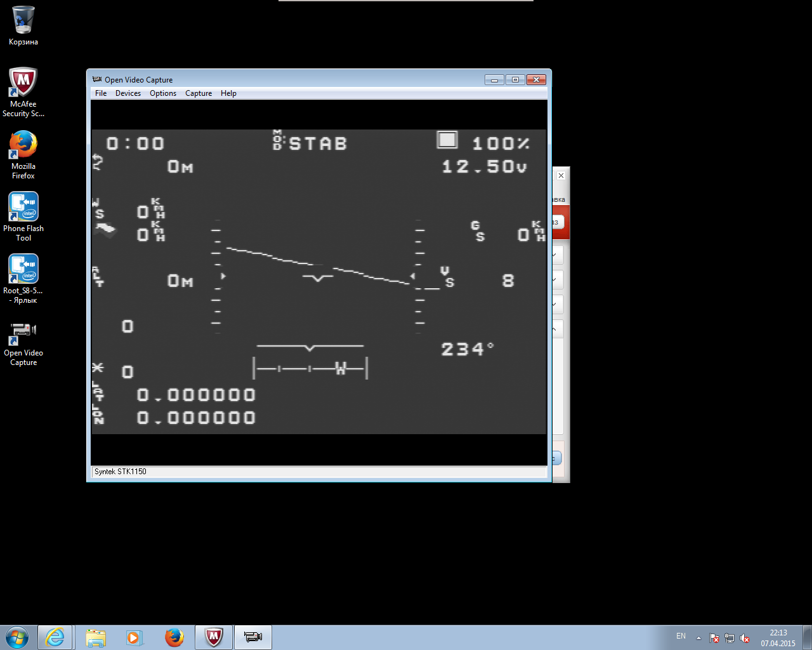
Task: Select the McAfee Security desktop shortcut
Action: [x=23, y=92]
